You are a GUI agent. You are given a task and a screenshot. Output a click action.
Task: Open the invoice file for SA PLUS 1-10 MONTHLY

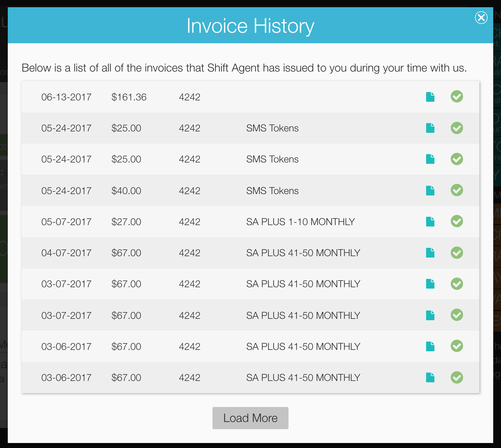430,222
